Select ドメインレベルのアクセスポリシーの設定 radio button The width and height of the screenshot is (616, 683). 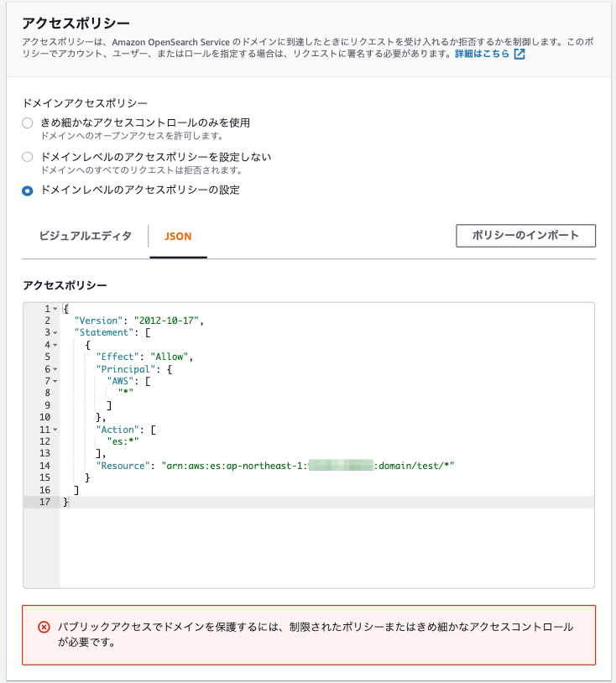point(28,190)
